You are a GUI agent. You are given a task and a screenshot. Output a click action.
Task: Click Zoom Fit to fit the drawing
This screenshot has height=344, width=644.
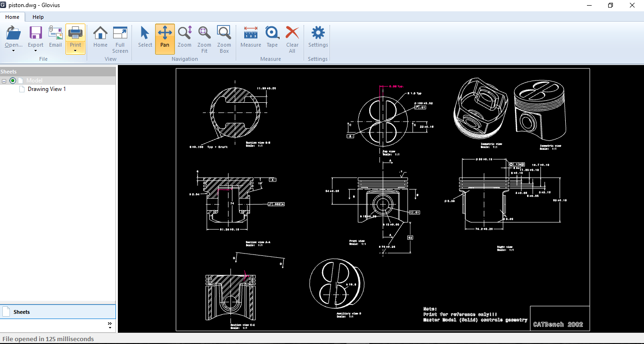pyautogui.click(x=204, y=38)
